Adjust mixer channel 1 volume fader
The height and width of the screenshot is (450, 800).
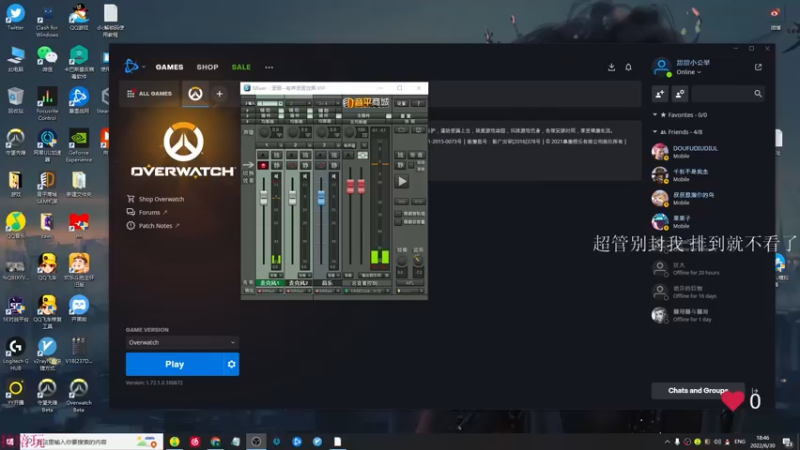[x=264, y=198]
